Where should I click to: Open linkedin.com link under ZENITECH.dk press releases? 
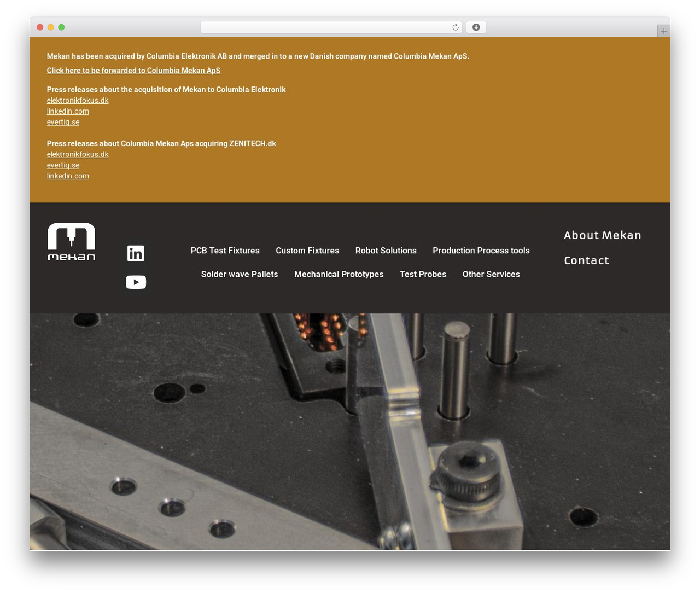point(68,176)
